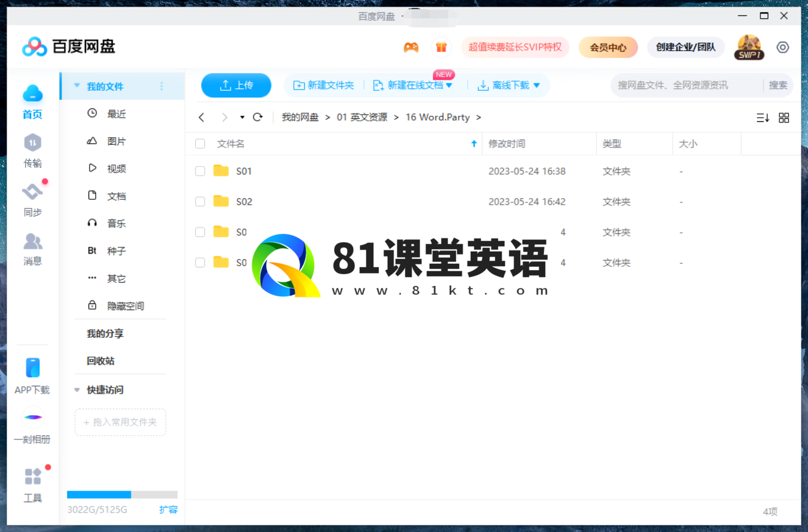The width and height of the screenshot is (808, 532).
Task: Sort by 修改时间 column header
Action: coord(507,144)
